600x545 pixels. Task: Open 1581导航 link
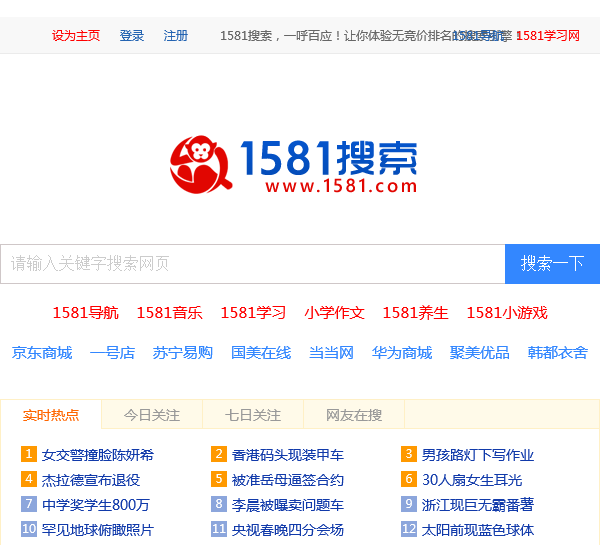point(85,313)
